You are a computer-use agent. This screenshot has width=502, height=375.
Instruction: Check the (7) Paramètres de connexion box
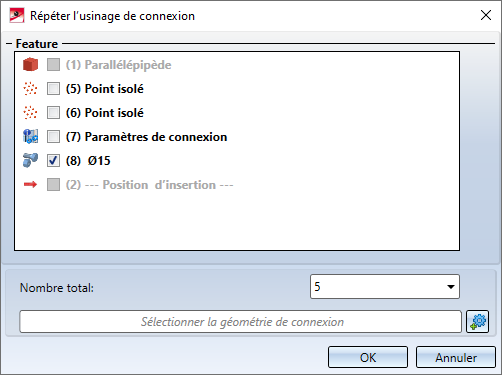point(53,137)
